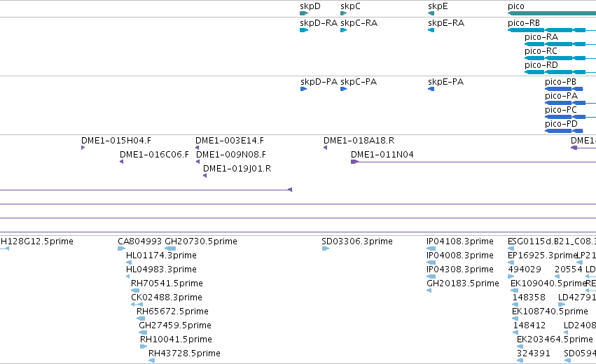Open the pico-RD transcript label

541,65
